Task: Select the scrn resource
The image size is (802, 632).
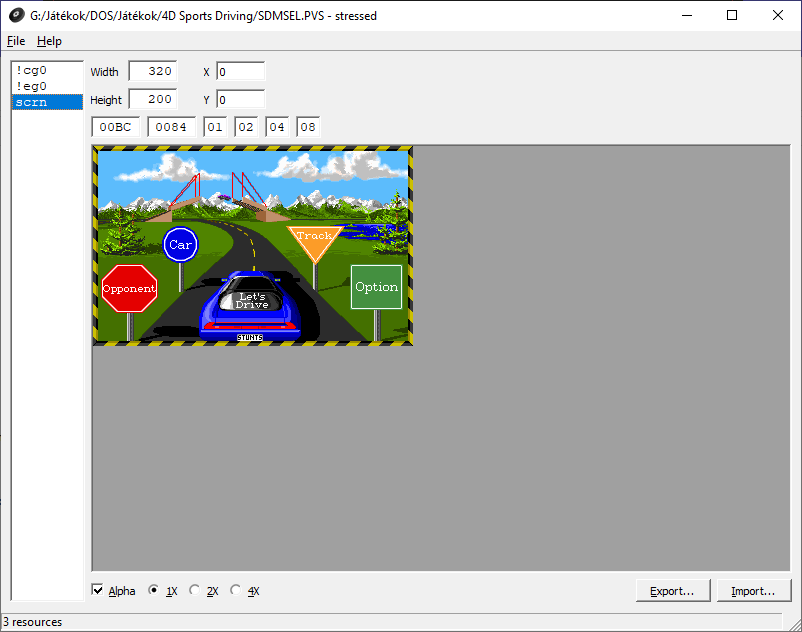Action: pyautogui.click(x=47, y=102)
